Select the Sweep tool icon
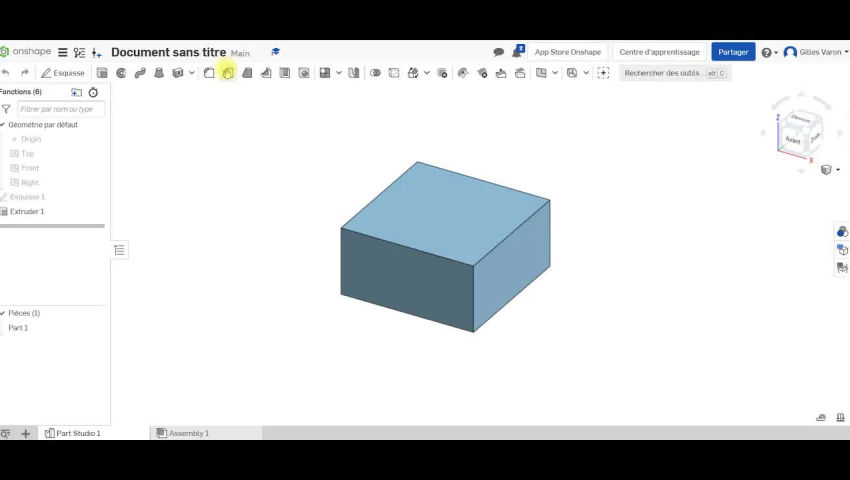The width and height of the screenshot is (850, 480). tap(140, 73)
